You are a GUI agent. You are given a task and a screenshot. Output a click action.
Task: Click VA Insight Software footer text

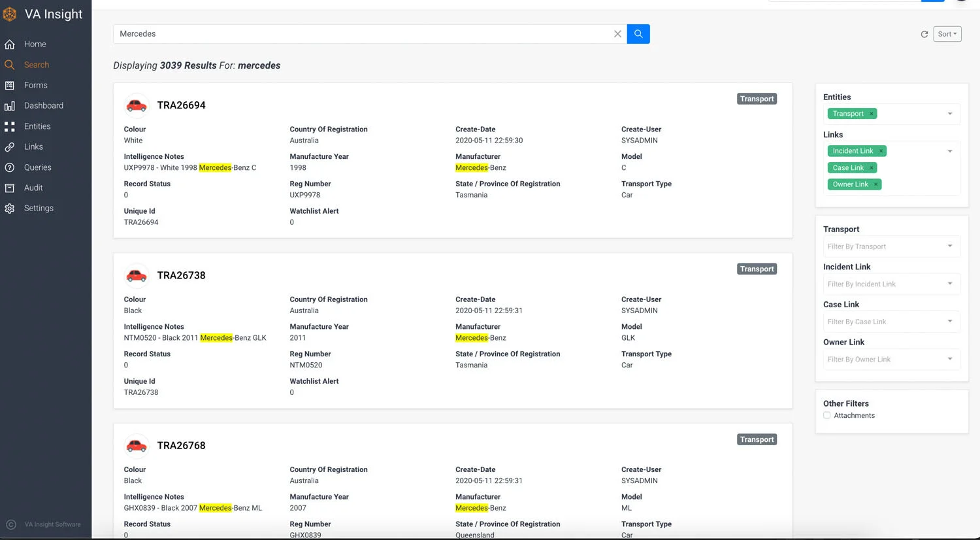pyautogui.click(x=53, y=524)
